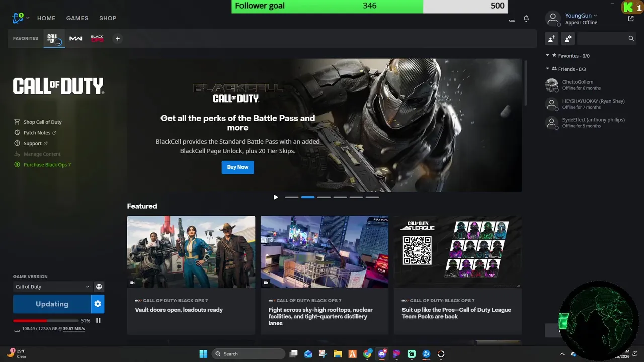
Task: Add a game to favorites bar
Action: (x=117, y=39)
